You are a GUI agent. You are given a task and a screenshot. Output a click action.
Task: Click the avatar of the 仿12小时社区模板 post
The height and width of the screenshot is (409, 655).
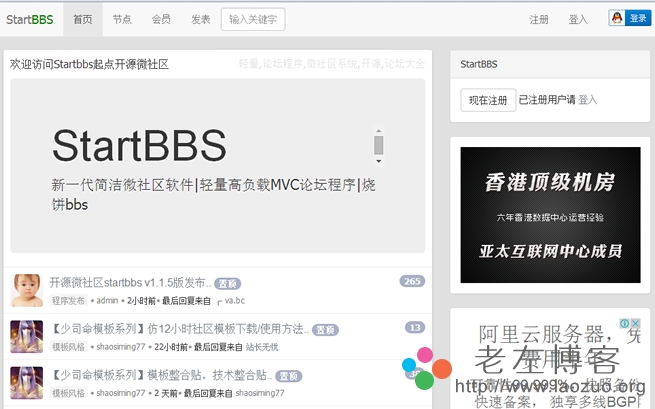(27, 336)
